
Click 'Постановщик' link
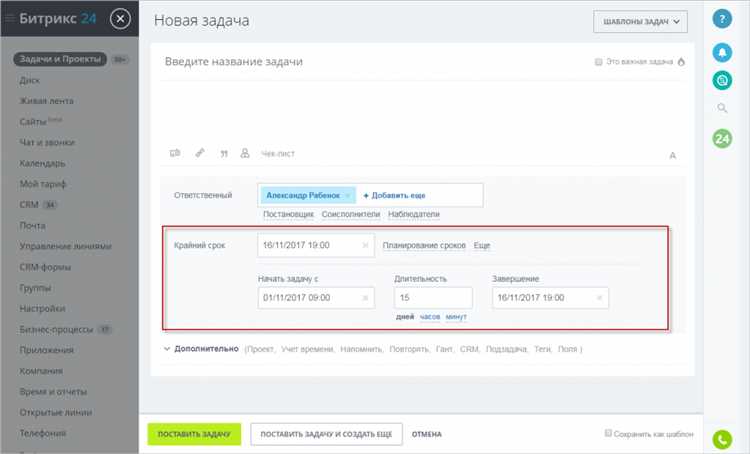(288, 214)
